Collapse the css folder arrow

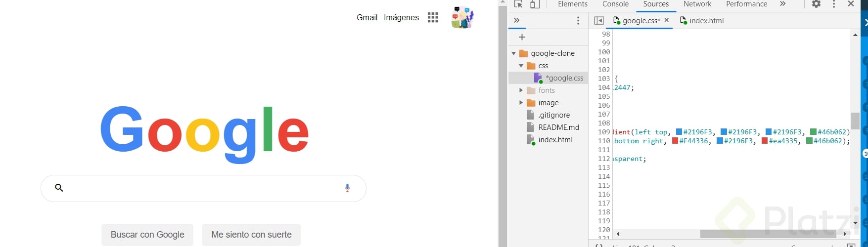click(521, 66)
